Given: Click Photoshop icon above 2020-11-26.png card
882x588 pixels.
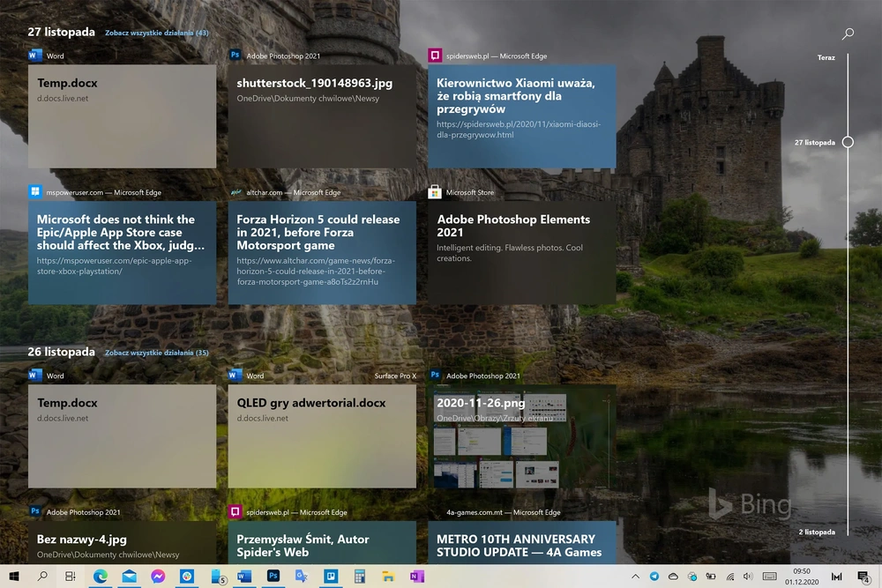Looking at the screenshot, I should pos(435,375).
